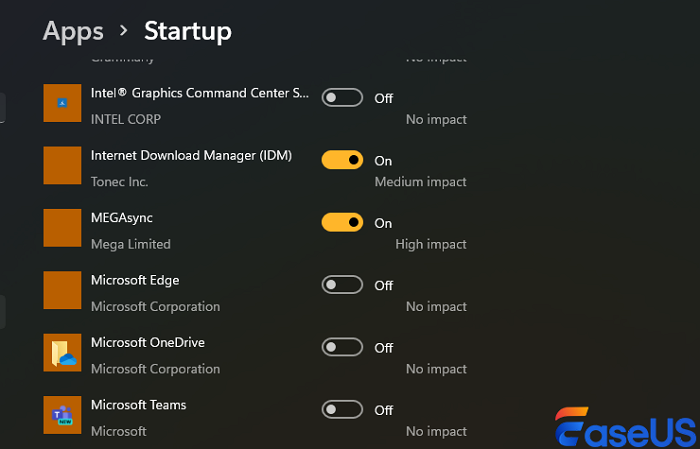Viewport: 700px width, 449px height.
Task: Switch on Microsoft Teams startup toggle
Action: (x=342, y=410)
